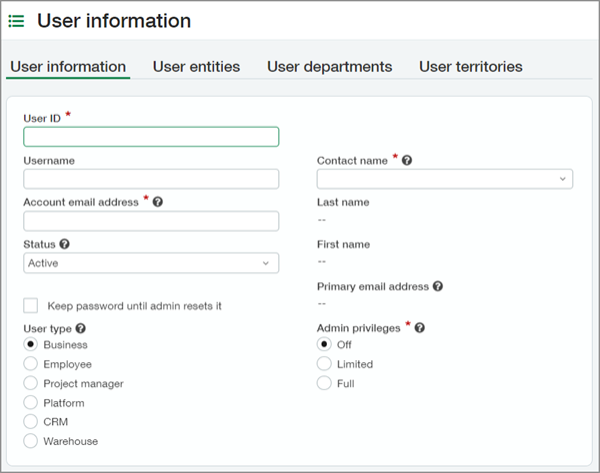
Task: Click help icon next to User type
Action: 81,328
